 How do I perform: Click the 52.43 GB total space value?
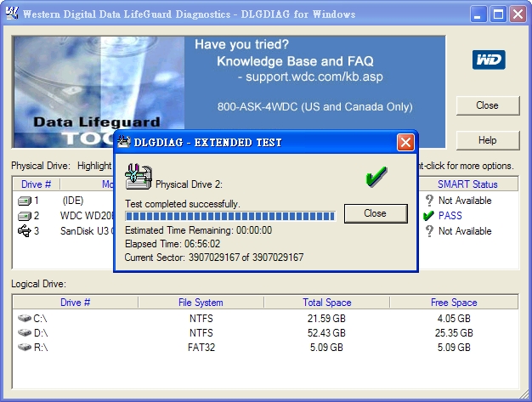(326, 333)
